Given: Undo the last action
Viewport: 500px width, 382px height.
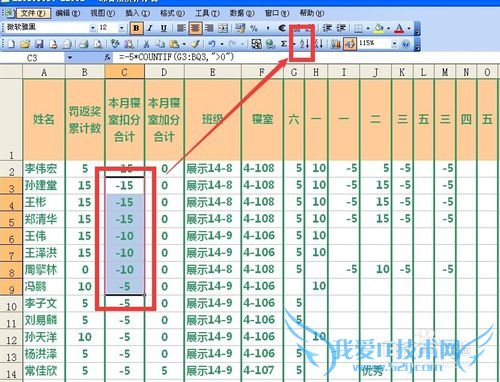Looking at the screenshot, I should 212,44.
